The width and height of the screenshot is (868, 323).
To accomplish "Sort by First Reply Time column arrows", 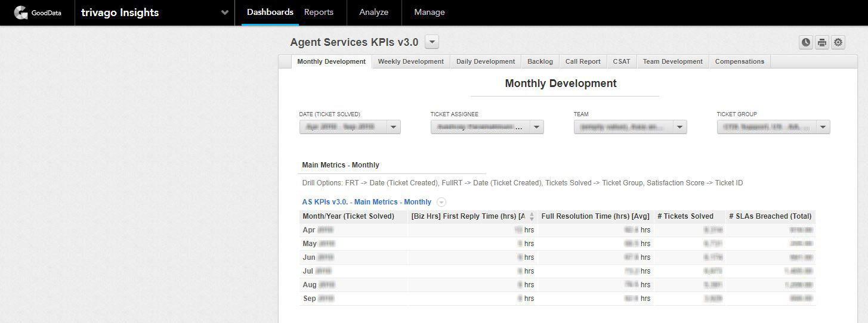I will tap(532, 216).
